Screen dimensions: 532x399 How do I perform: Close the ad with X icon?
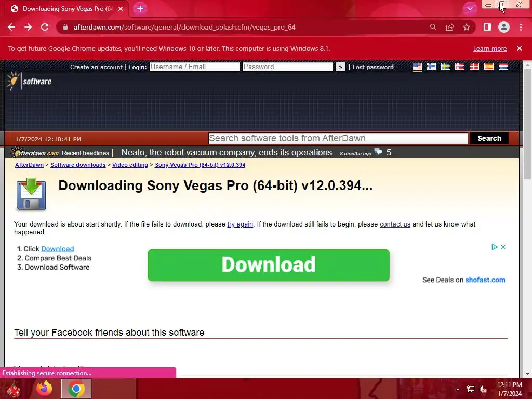[x=503, y=247]
